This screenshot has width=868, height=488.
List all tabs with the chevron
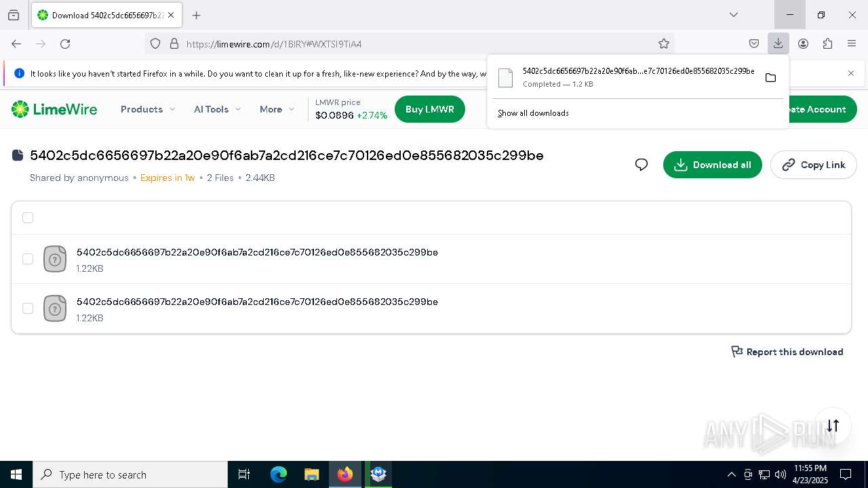click(x=733, y=15)
